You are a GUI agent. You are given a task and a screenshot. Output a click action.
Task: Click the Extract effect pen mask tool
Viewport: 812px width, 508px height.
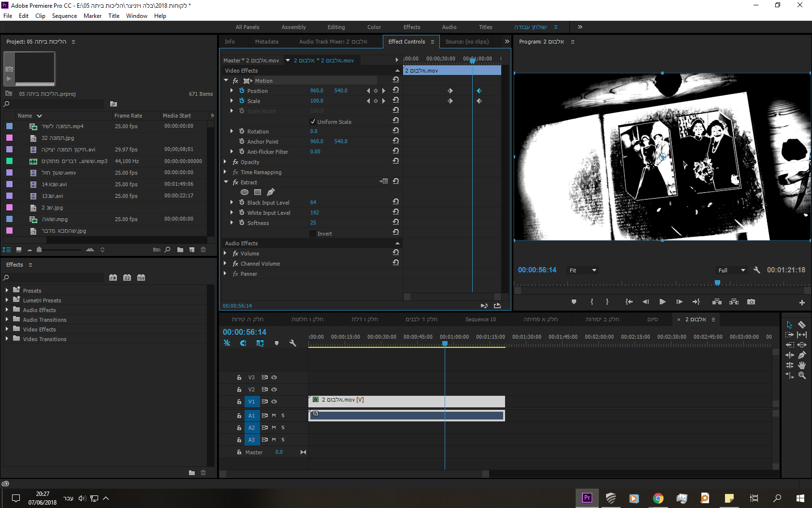pos(271,192)
